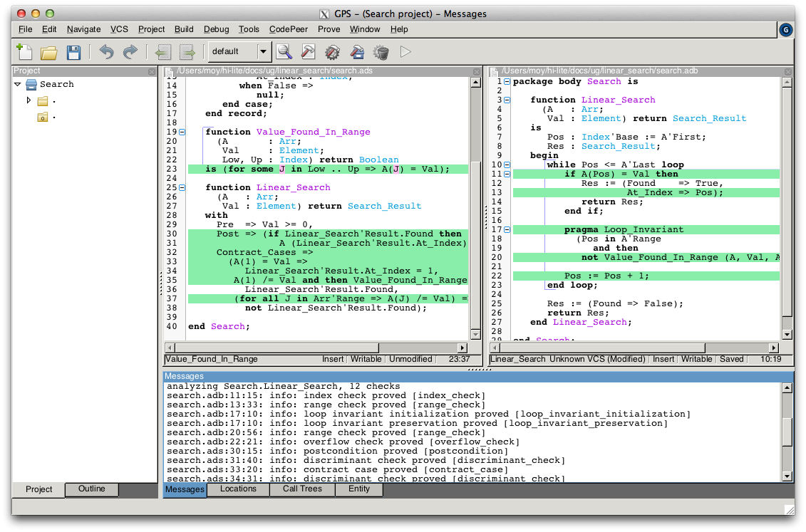Click the open file folder icon
The height and width of the screenshot is (532, 806).
click(x=49, y=52)
